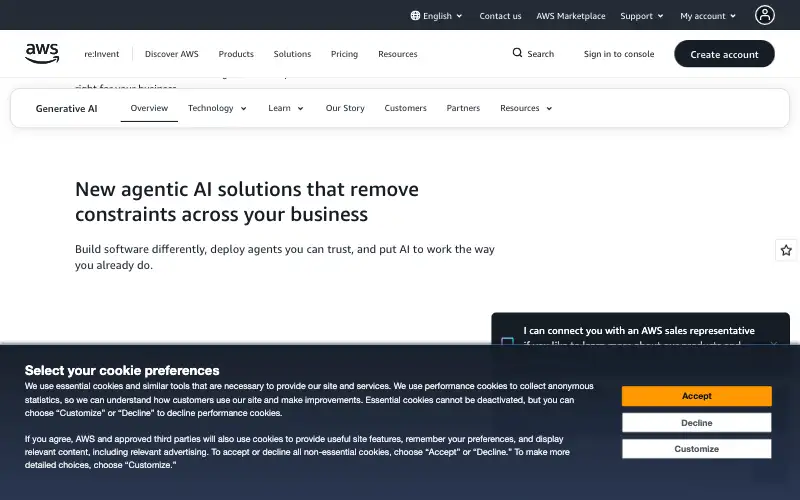The width and height of the screenshot is (800, 500).
Task: Accept cookies
Action: (x=696, y=396)
